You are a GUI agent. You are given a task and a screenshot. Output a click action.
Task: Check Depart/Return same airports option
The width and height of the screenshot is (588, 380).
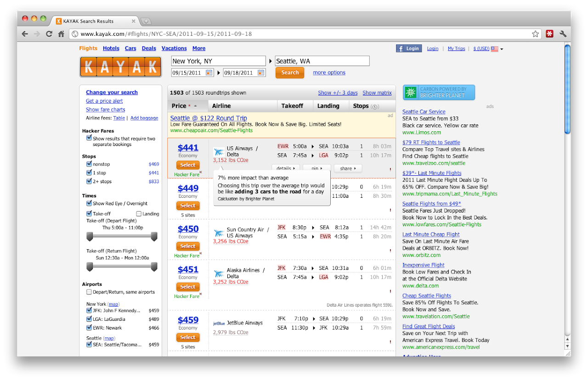tap(89, 292)
